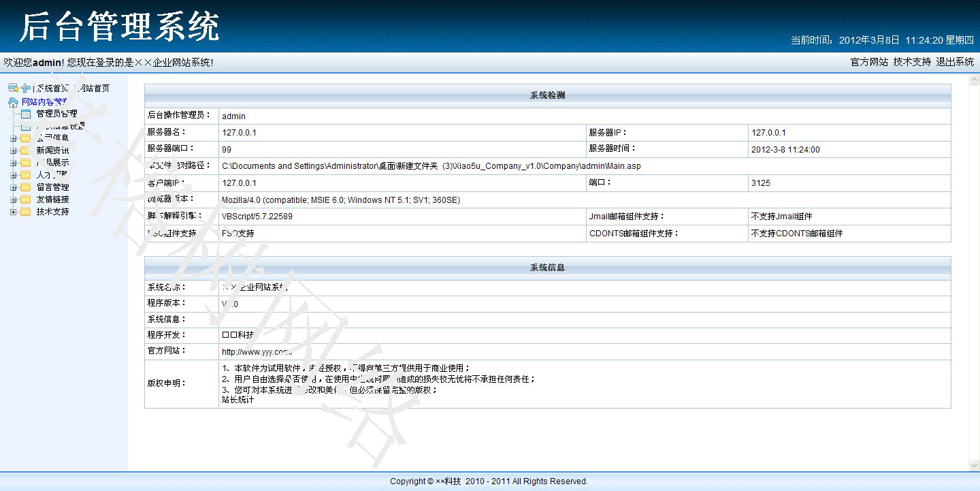Click the house icon beside 网站内容管理
Screen dimensions: 980x491
click(x=13, y=102)
